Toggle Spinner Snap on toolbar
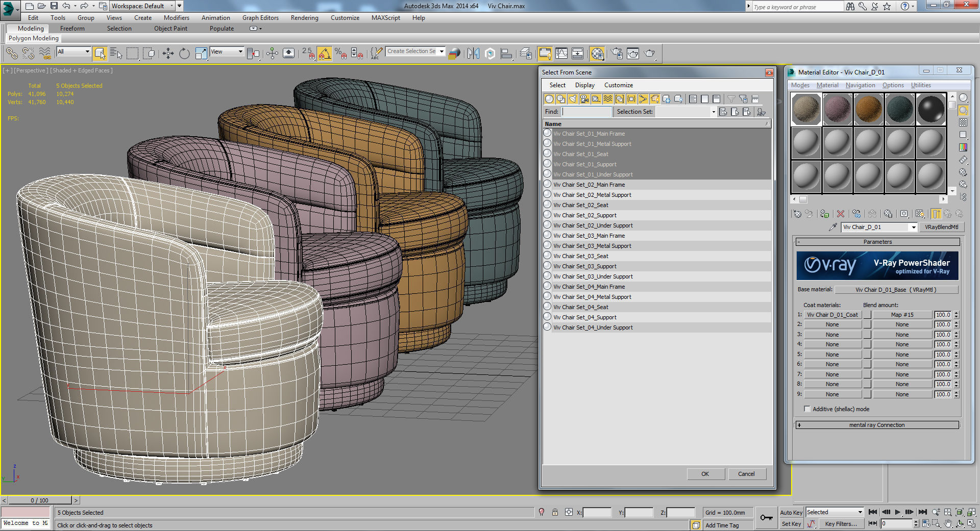This screenshot has height=531, width=980. [x=357, y=53]
